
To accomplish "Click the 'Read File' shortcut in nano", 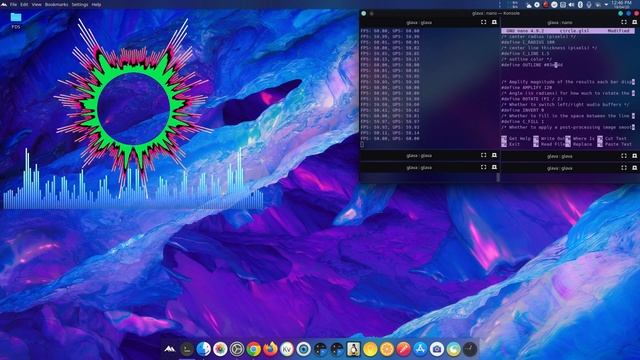I will pyautogui.click(x=549, y=144).
